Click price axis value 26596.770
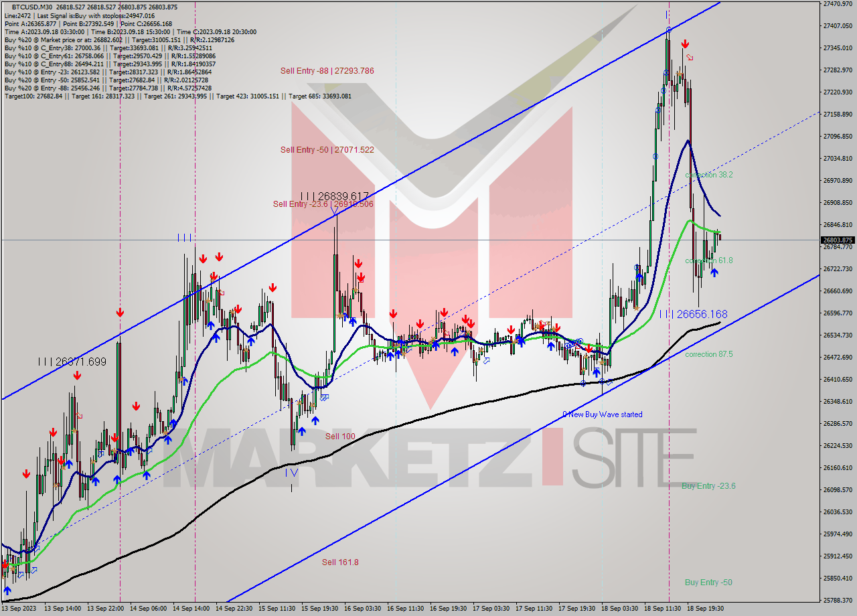 coord(837,313)
